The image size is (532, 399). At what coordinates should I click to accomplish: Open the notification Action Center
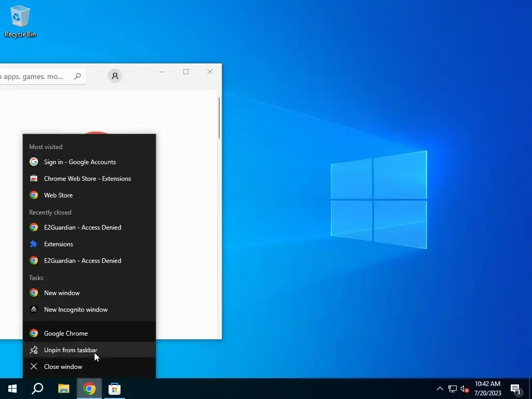[516, 389]
